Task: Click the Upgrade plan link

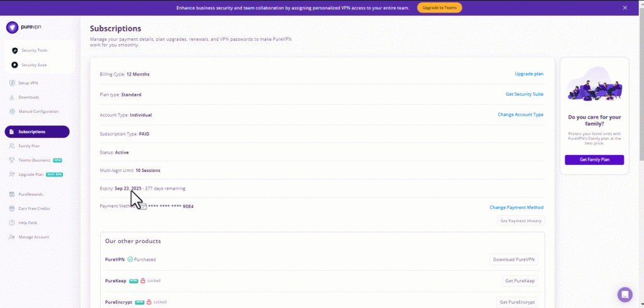Action: coord(529,74)
